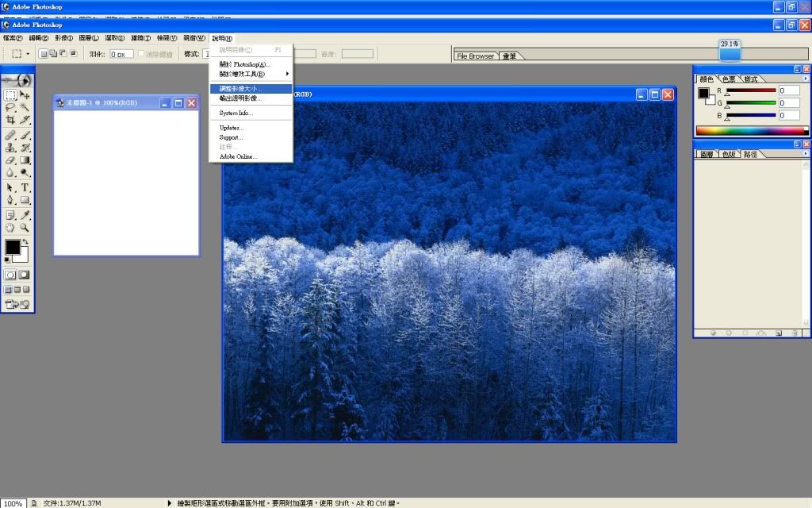Switch to Quick Mask mode

tap(25, 274)
